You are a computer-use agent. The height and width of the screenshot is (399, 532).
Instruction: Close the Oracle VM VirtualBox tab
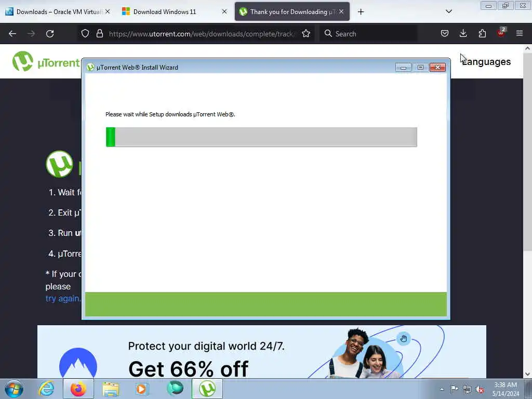point(108,12)
